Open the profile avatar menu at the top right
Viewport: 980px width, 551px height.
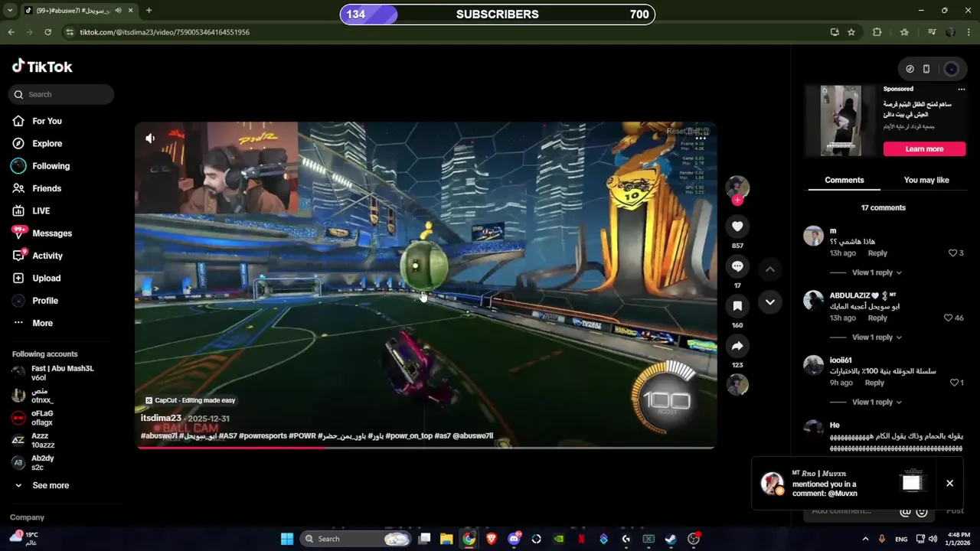[x=951, y=69]
